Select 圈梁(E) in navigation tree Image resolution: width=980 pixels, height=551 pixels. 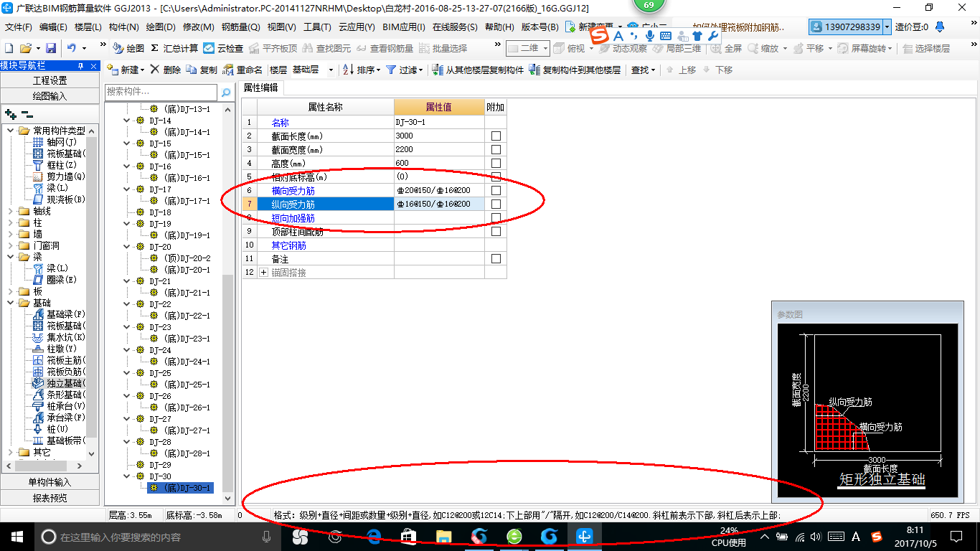pyautogui.click(x=55, y=280)
